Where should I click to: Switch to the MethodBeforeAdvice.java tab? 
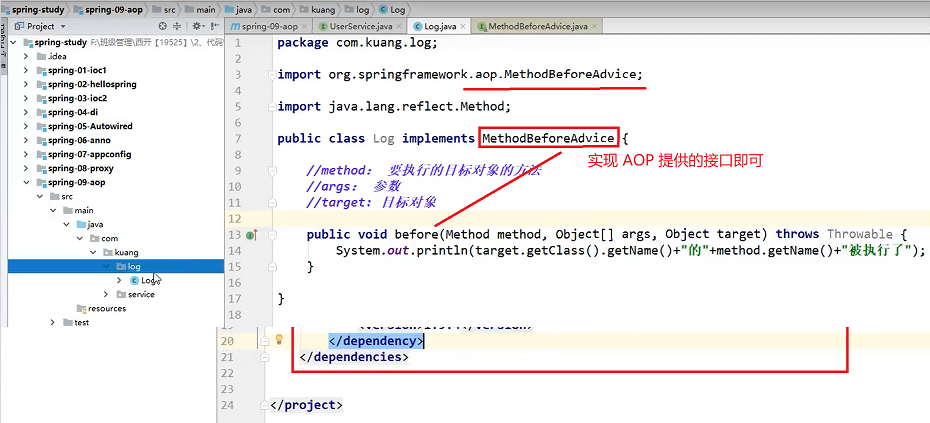pos(537,27)
